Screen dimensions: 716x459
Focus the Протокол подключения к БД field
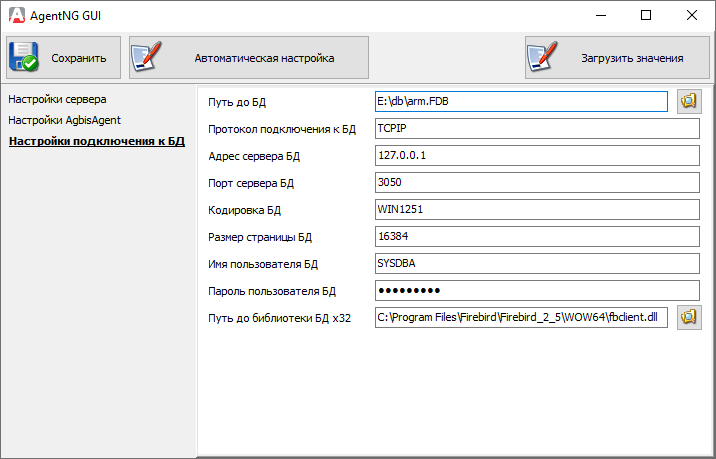click(535, 128)
